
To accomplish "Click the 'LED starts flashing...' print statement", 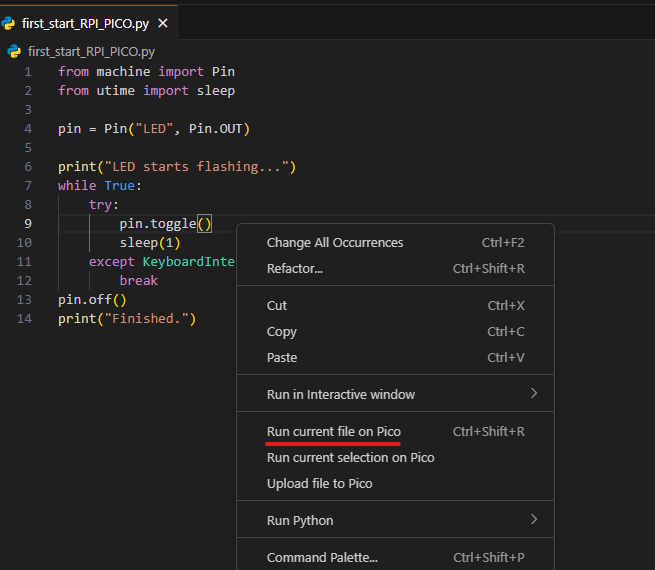I will [177, 167].
